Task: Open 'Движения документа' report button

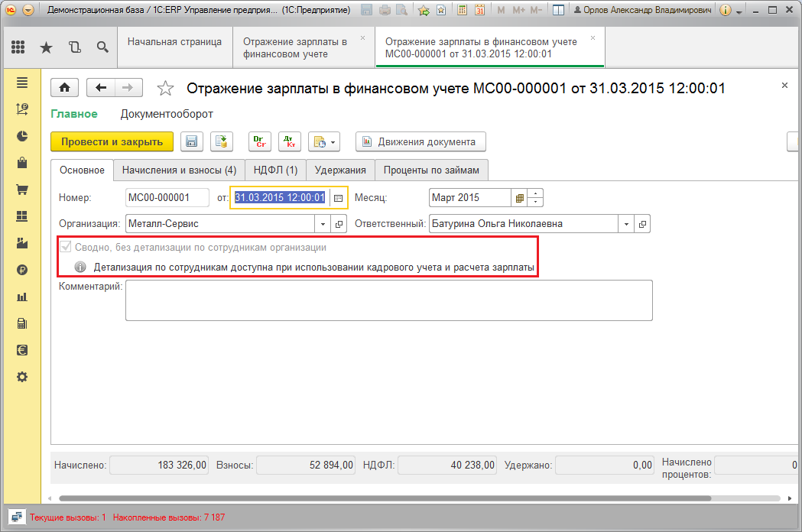Action: [x=420, y=141]
